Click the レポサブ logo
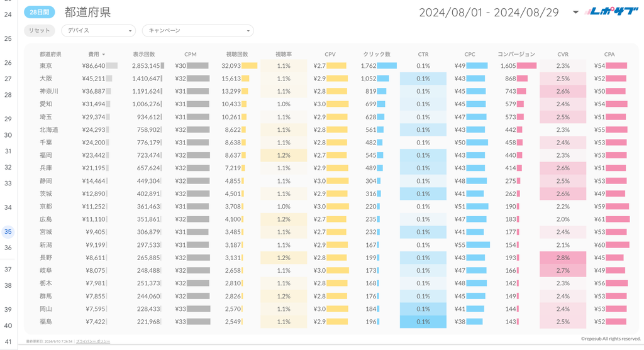644x350 pixels. pyautogui.click(x=611, y=12)
